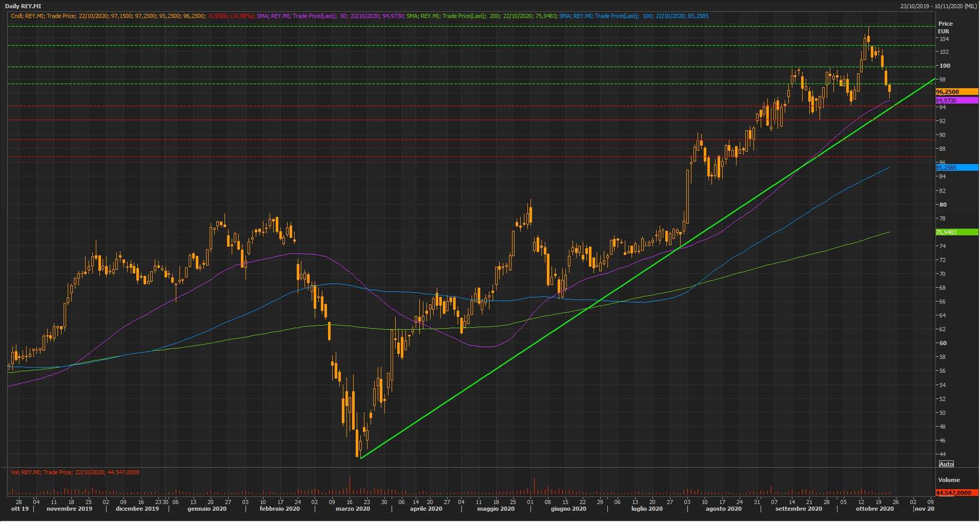This screenshot has width=980, height=522.
Task: Click the orange 96,2500 last price tag
Action: [x=956, y=92]
